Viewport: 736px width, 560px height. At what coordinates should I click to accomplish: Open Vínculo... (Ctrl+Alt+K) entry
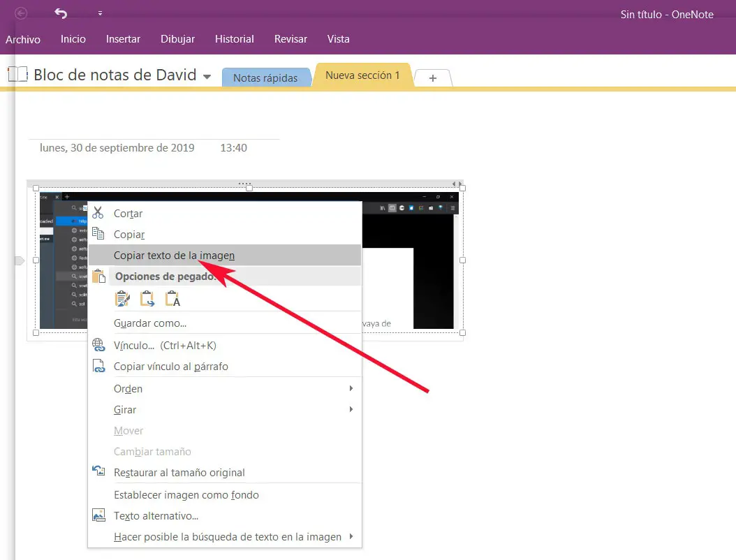[x=224, y=346]
